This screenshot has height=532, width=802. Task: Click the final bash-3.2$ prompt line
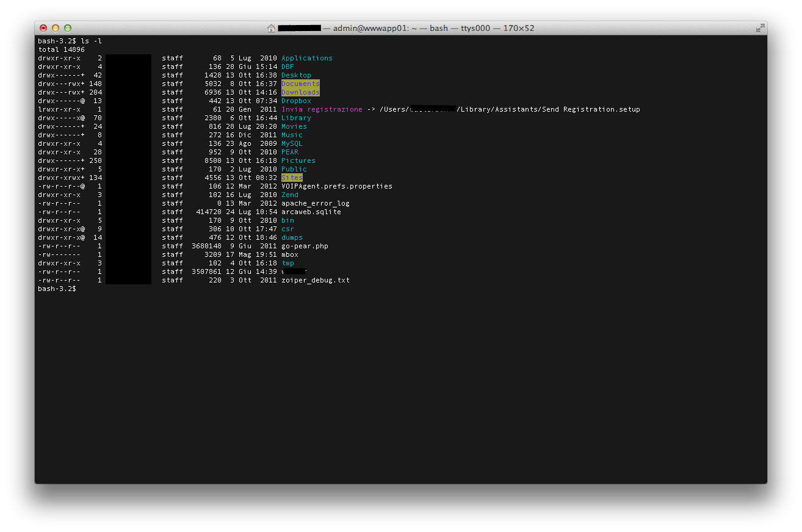click(57, 289)
